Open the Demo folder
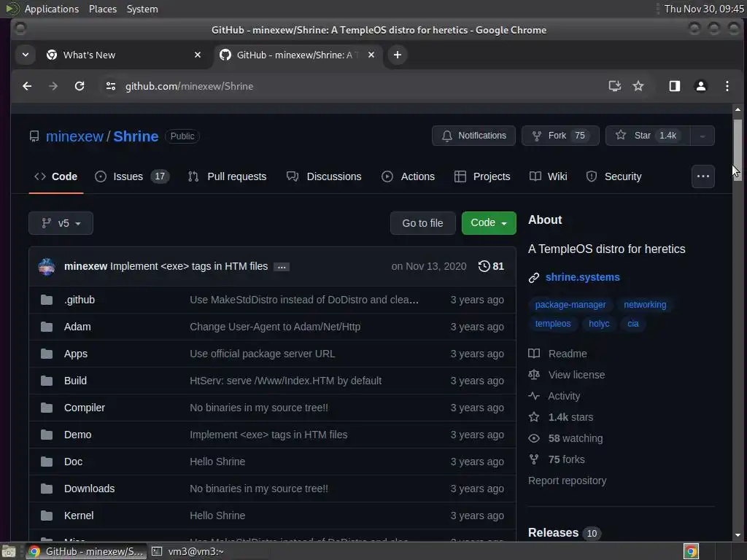 click(77, 435)
